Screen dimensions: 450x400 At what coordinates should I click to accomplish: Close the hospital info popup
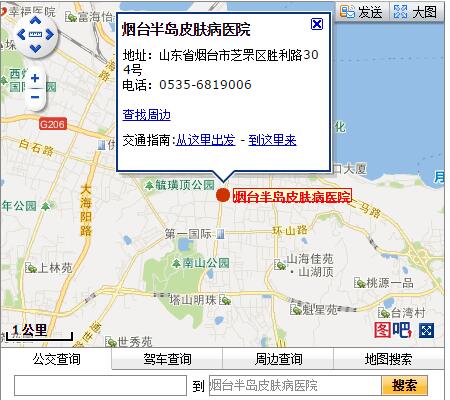[317, 24]
